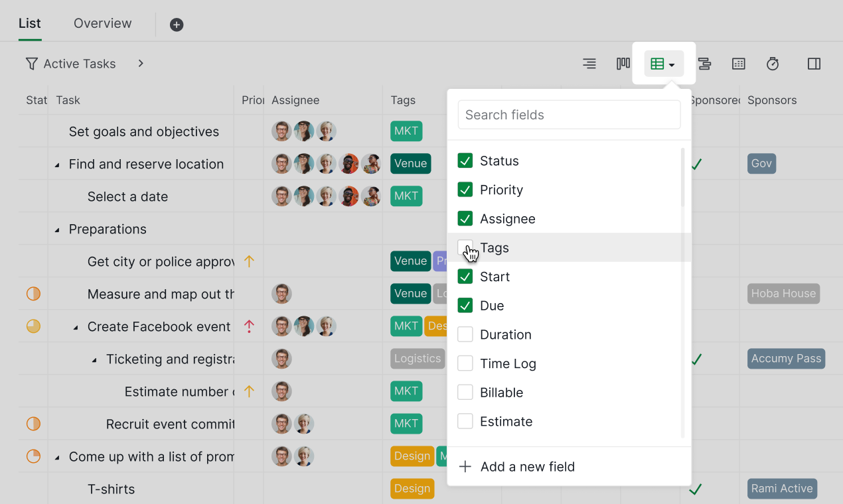The width and height of the screenshot is (843, 504).
Task: Click the stopwatch time tracking icon
Action: coord(773,64)
